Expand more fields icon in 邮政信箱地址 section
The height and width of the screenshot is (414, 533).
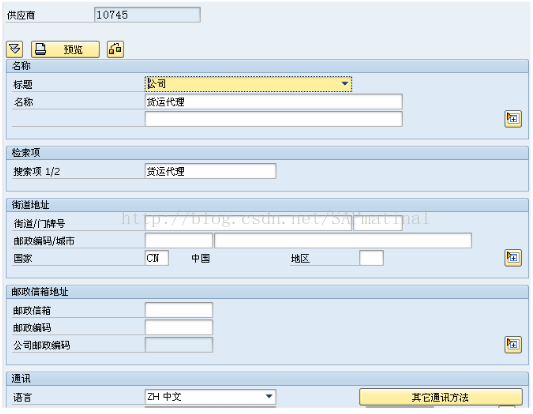(x=513, y=345)
